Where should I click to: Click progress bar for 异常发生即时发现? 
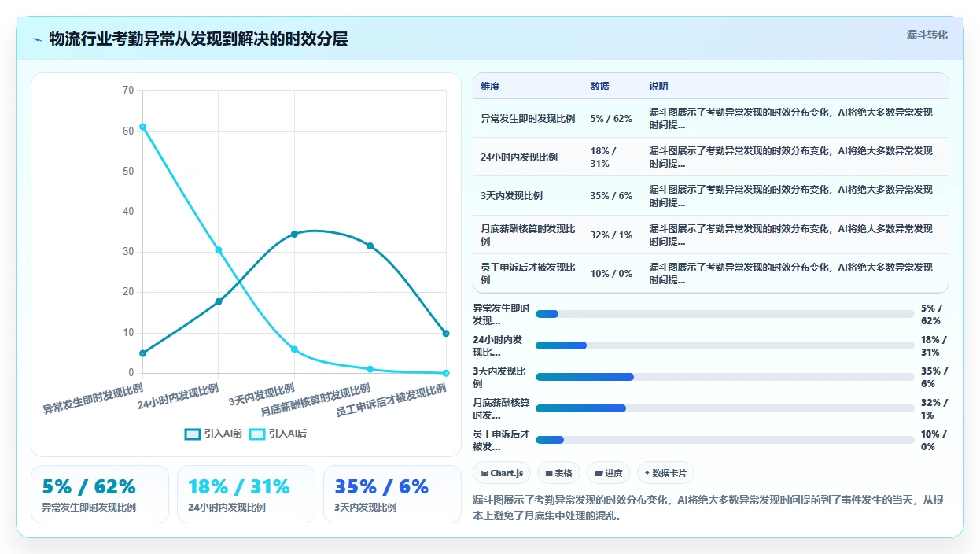coord(725,314)
